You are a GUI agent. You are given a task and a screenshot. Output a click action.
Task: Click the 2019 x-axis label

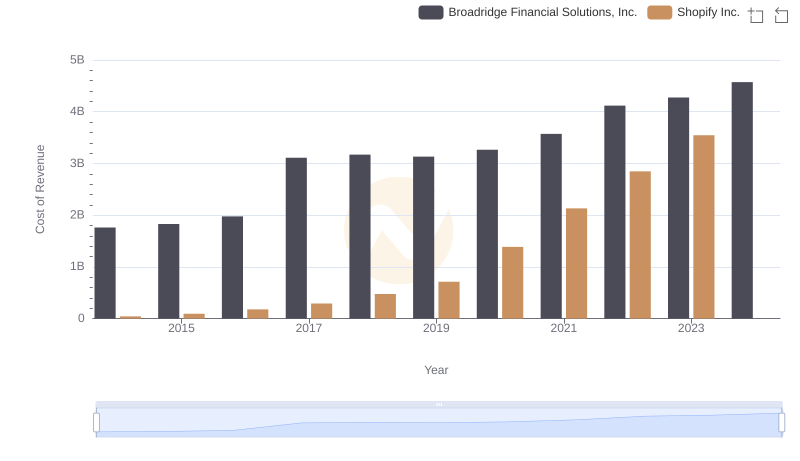[436, 328]
